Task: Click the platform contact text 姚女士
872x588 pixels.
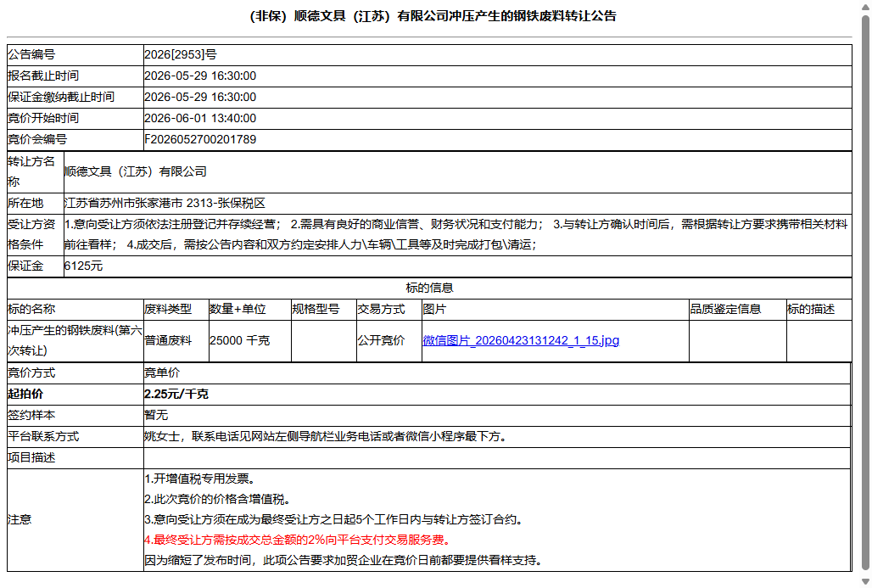Action: pos(162,437)
